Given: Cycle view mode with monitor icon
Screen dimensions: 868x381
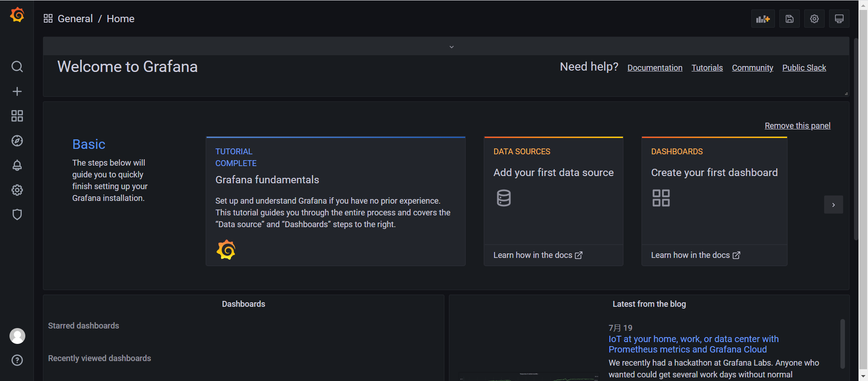Looking at the screenshot, I should tap(839, 19).
